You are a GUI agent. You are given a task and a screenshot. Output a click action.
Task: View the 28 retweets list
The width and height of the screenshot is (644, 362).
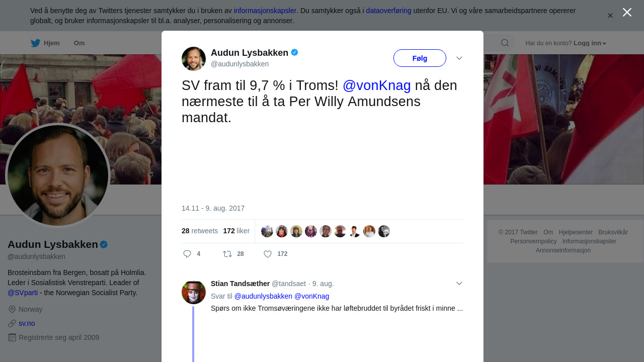tap(200, 231)
